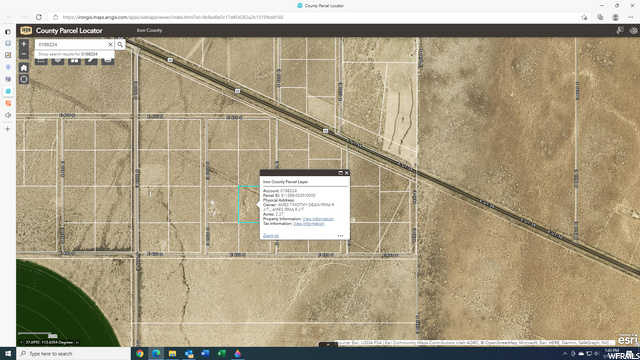The height and width of the screenshot is (360, 640).
Task: Show hidden system tray icons
Action: click(565, 353)
